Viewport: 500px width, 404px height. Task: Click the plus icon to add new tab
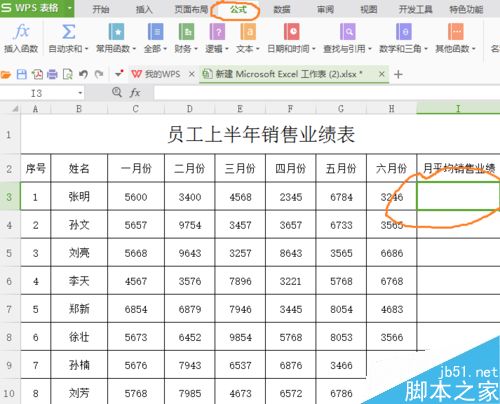398,74
